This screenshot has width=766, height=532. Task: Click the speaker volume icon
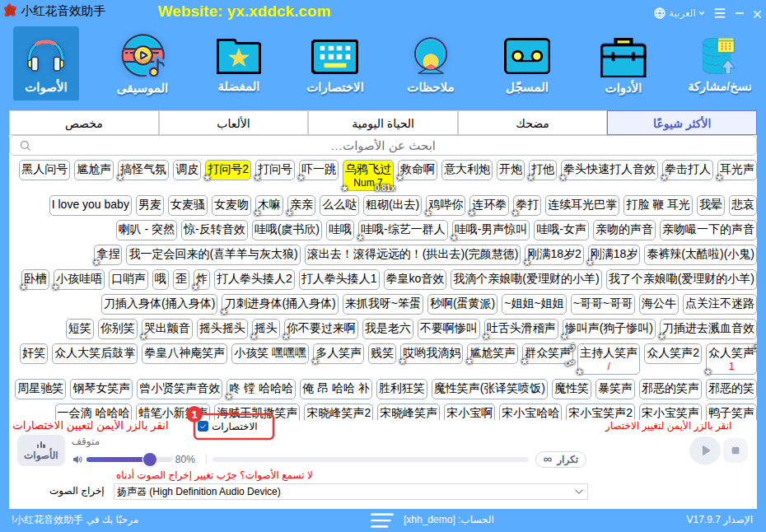(x=77, y=460)
